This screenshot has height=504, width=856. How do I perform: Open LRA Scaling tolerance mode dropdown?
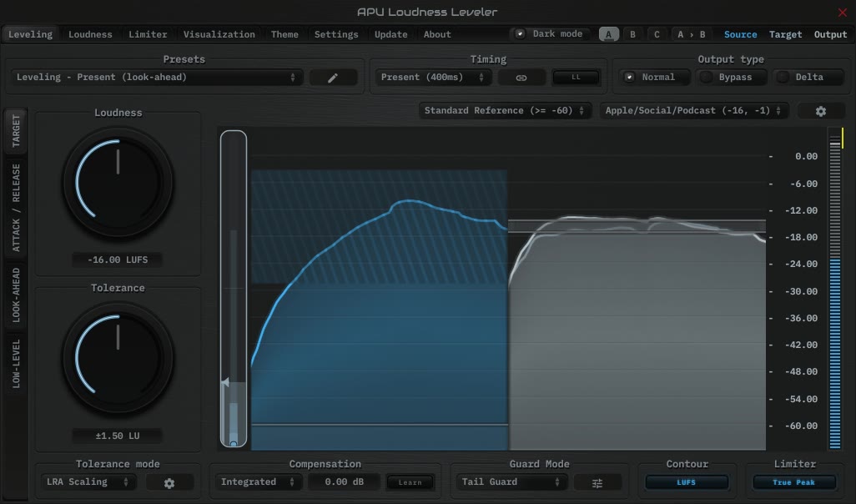(88, 482)
